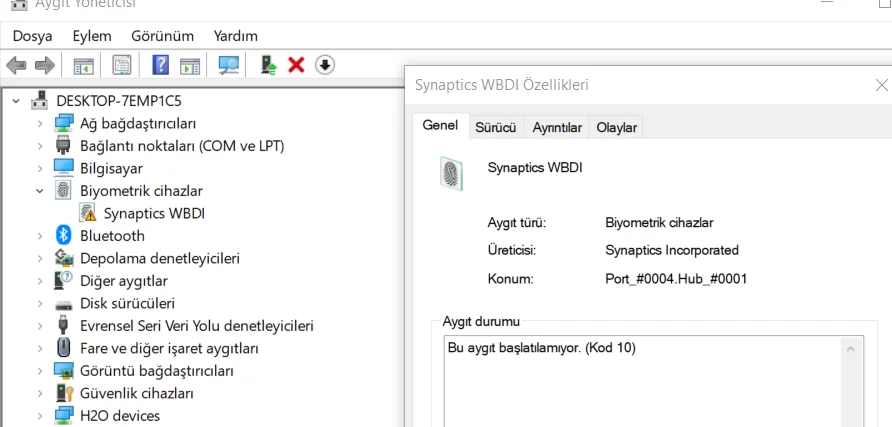Collapse the DESKTOP-7EMP1C5 root node
Image resolution: width=892 pixels, height=427 pixels.
(x=16, y=101)
